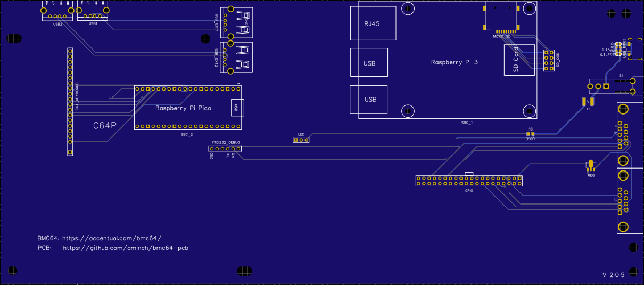
Task: Select the F1 fuse footprint
Action: point(588,101)
